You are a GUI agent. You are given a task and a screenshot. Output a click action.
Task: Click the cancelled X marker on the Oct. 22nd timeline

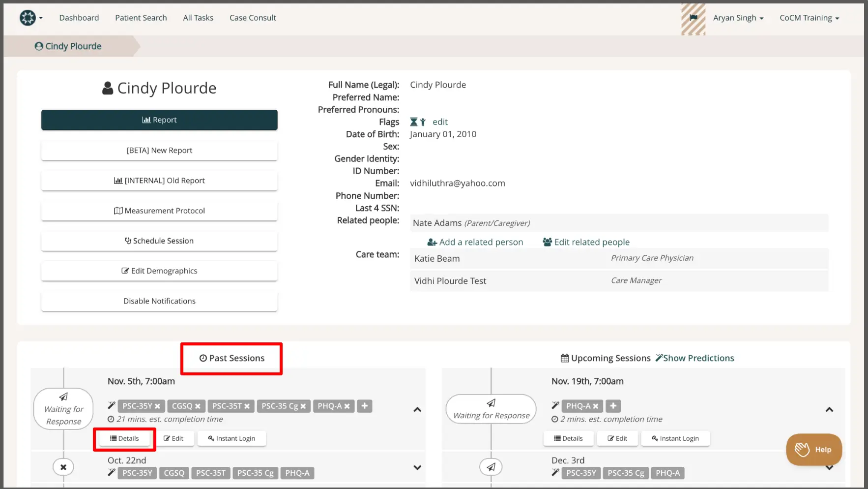point(63,467)
